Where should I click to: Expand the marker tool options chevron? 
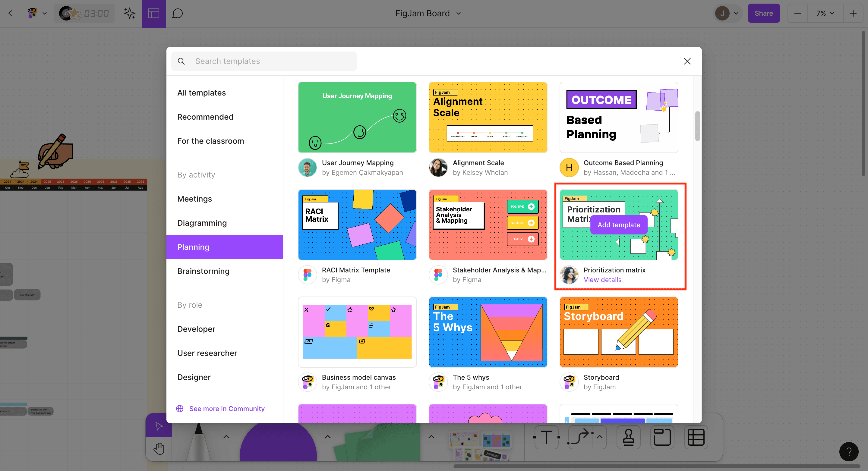click(226, 437)
